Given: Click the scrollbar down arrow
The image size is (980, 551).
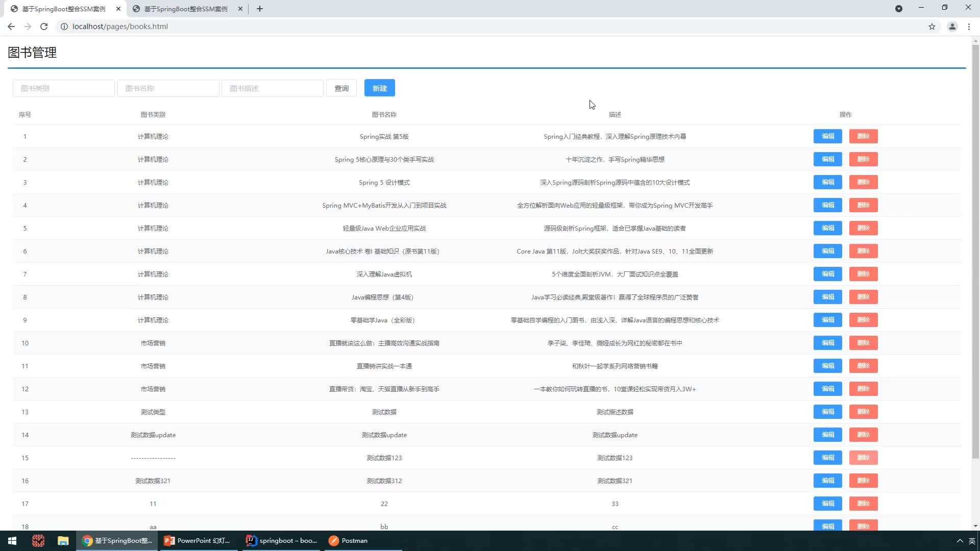Looking at the screenshot, I should click(x=975, y=526).
